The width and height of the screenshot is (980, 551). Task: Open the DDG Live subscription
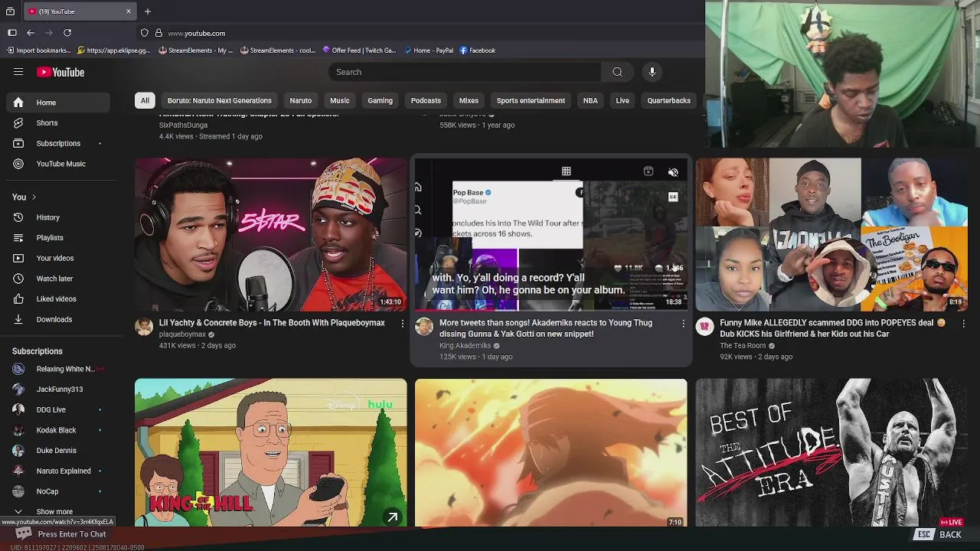[x=58, y=409]
